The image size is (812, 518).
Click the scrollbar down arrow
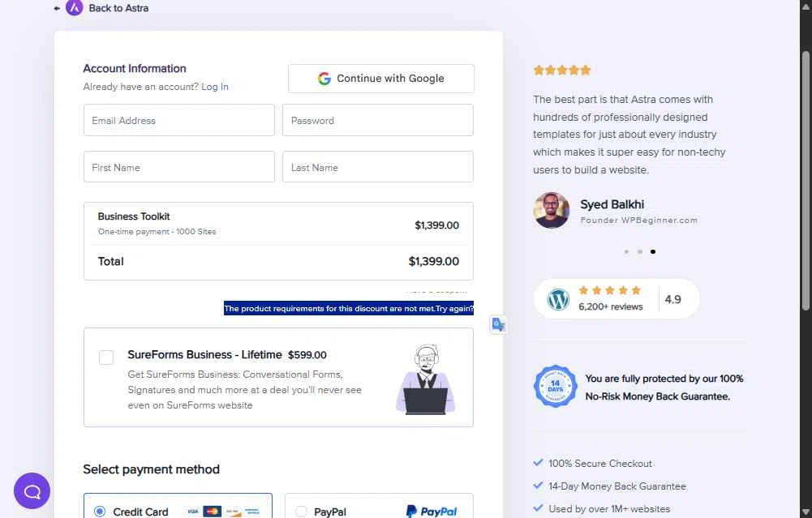[x=806, y=513]
